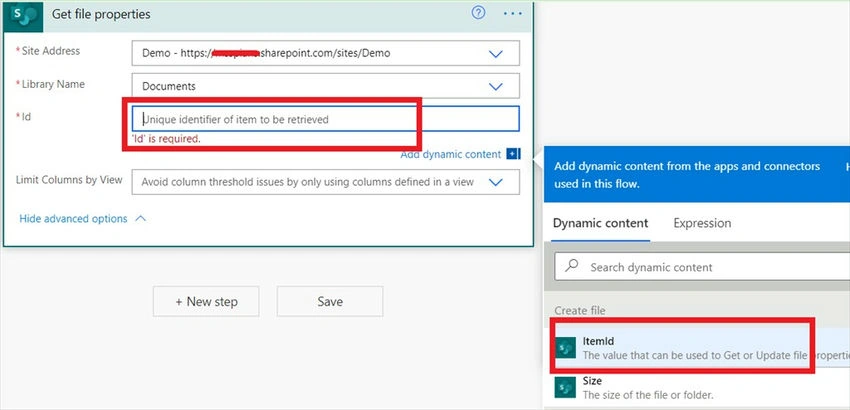Screen dimensions: 850x410
Task: Click the search magnifier icon in dynamic content
Action: [x=571, y=266]
